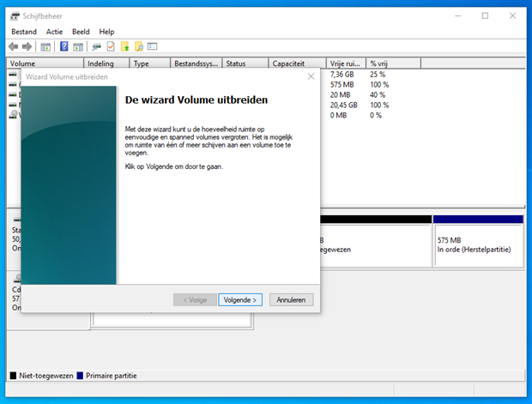Click the Klik op Volgende instruction text
Image resolution: width=532 pixels, height=404 pixels.
click(173, 166)
